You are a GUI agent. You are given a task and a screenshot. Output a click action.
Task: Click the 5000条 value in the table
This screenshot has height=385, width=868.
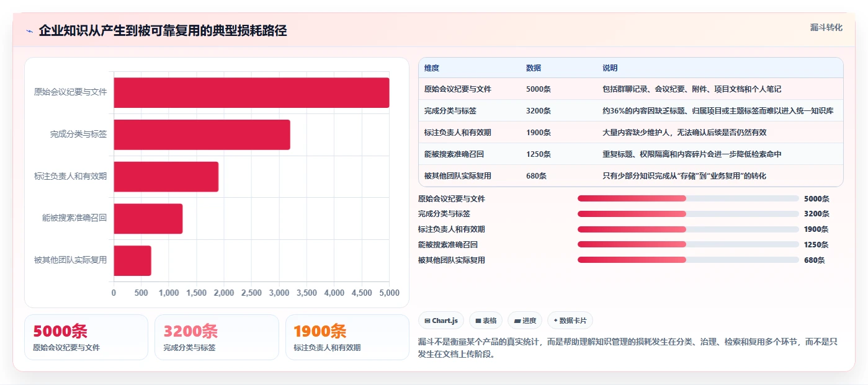(x=539, y=89)
